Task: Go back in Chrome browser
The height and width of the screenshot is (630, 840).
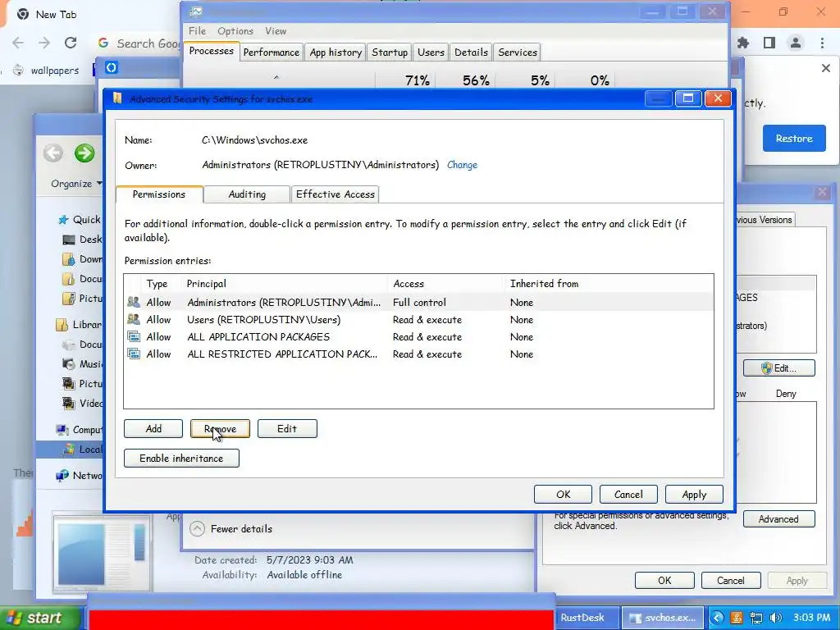Action: (18, 43)
